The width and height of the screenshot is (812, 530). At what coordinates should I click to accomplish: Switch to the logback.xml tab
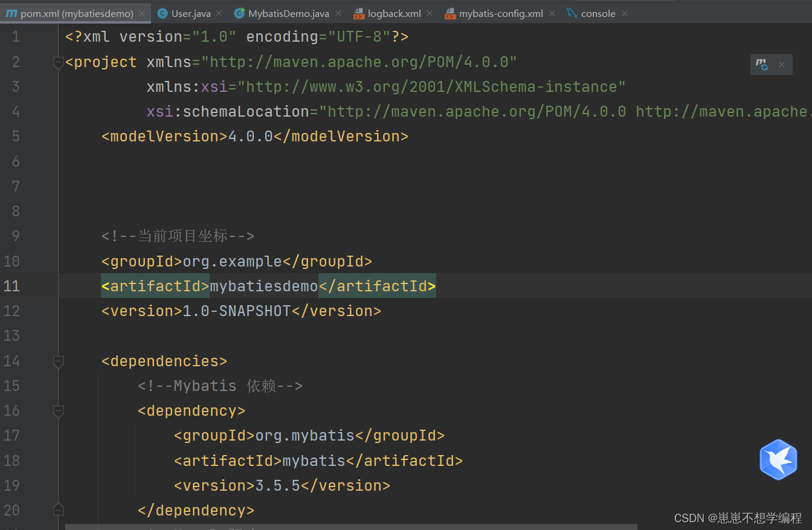[395, 13]
